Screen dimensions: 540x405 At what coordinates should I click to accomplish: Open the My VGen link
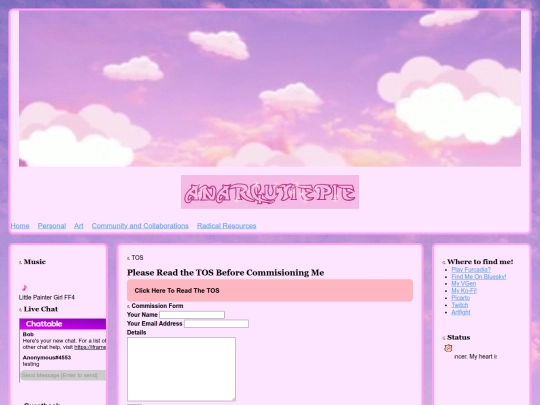click(x=464, y=284)
